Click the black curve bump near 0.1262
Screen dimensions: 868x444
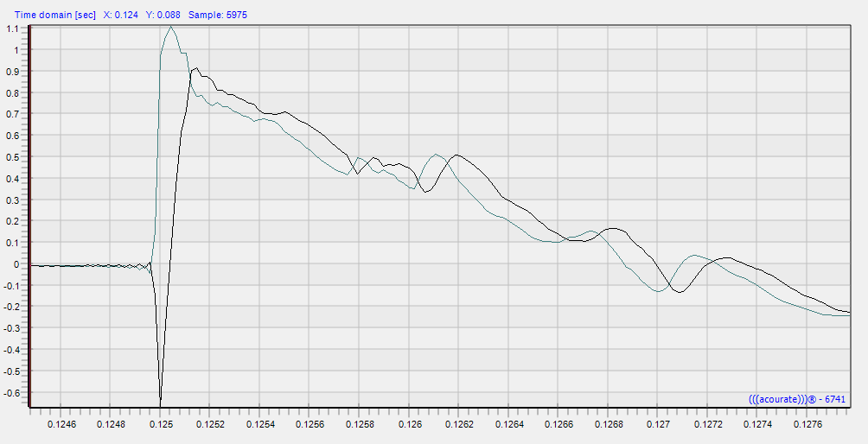coord(456,155)
